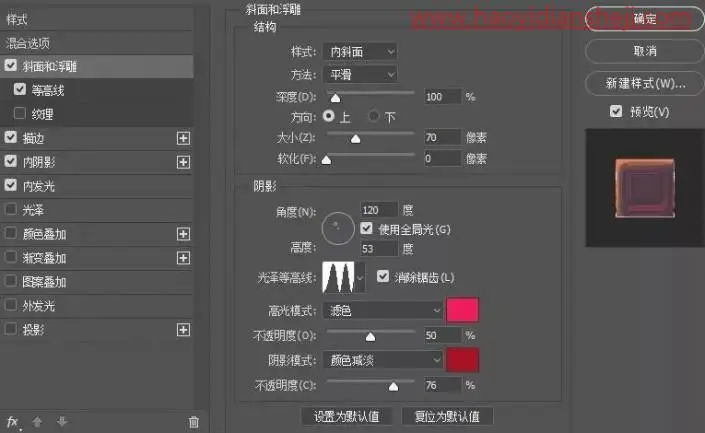This screenshot has width=705, height=433.
Task: Toggle the 内阴影 effect checkbox
Action: coord(11,161)
